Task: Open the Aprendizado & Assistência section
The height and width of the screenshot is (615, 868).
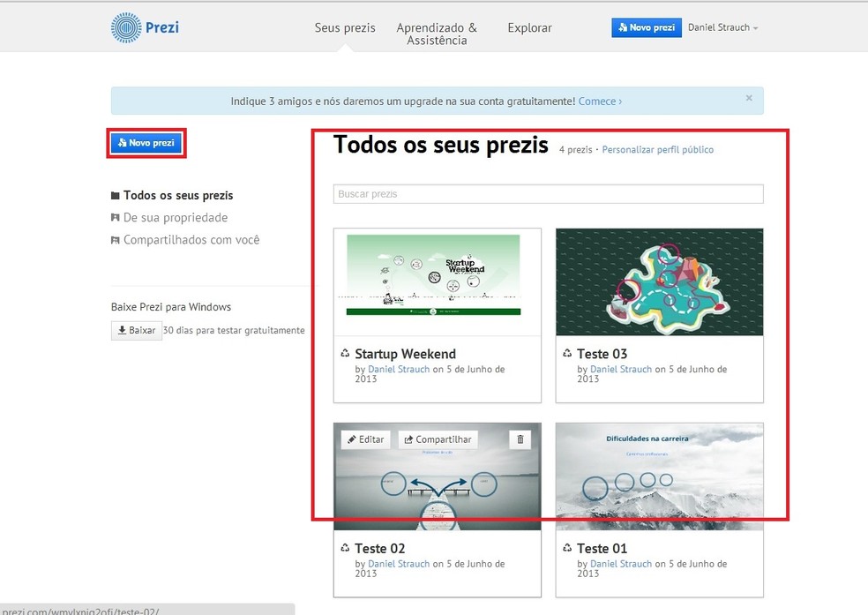Action: click(x=437, y=33)
